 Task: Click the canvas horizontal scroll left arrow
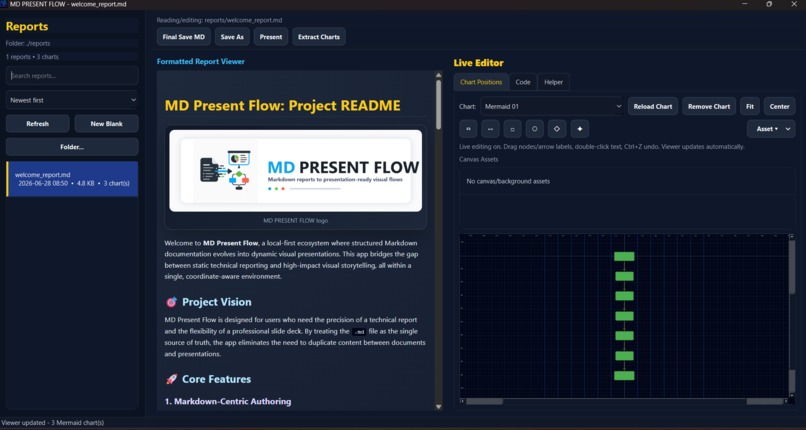[462, 401]
